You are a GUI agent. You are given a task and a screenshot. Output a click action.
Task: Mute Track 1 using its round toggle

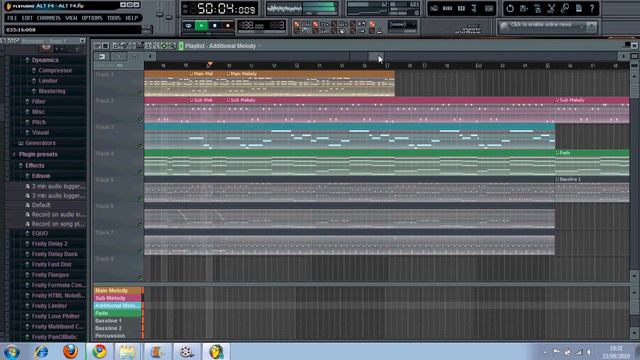pos(140,93)
